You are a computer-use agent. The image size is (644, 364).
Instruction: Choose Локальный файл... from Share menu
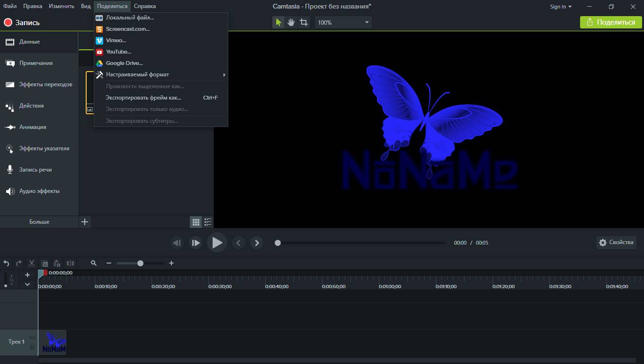(161, 18)
